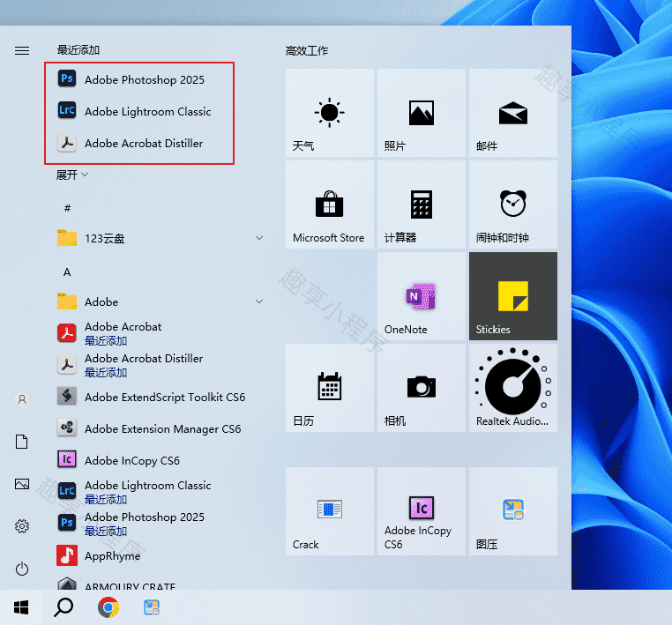Open the 天气 weather tile
Viewport: 672px width, 625px height.
click(330, 113)
